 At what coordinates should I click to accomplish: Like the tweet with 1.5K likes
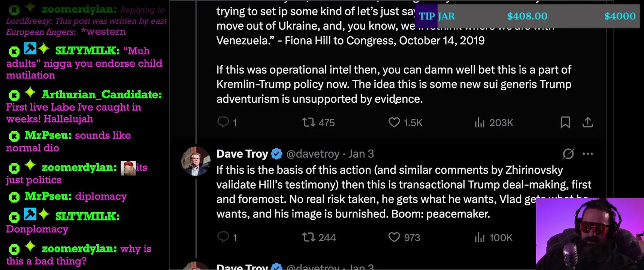(x=394, y=122)
